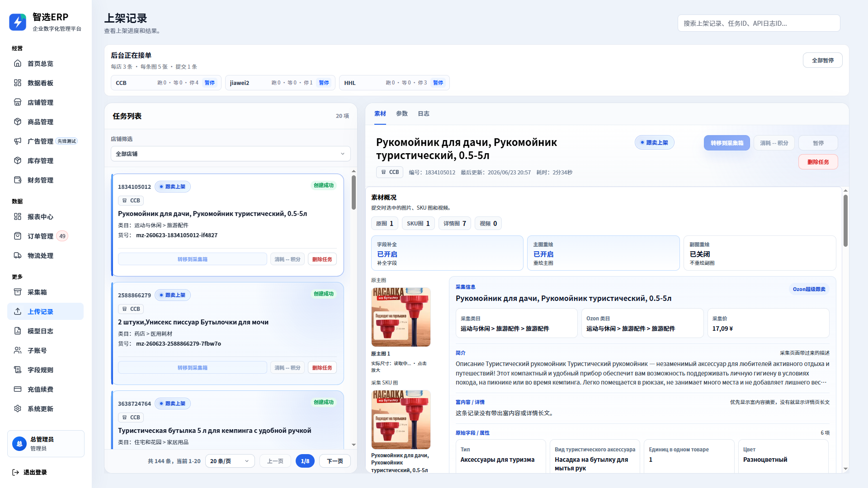Image resolution: width=868 pixels, height=488 pixels.
Task: Click the 1/8 page indicator
Action: [305, 461]
